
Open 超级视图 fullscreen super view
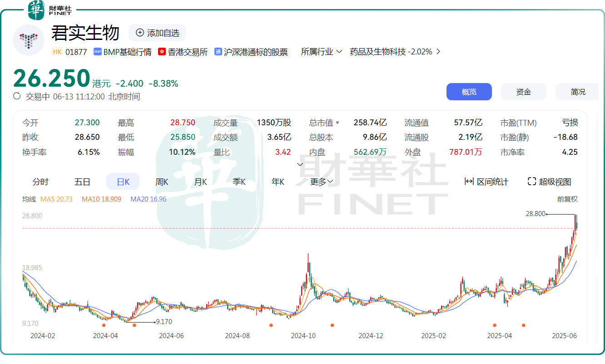(549, 182)
